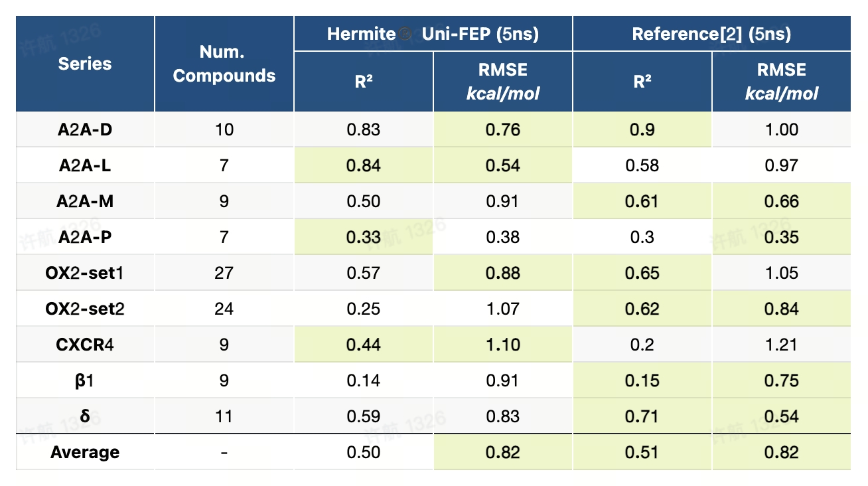Viewport: 868px width, 486px height.
Task: Select the A2A-D row label
Action: [85, 129]
